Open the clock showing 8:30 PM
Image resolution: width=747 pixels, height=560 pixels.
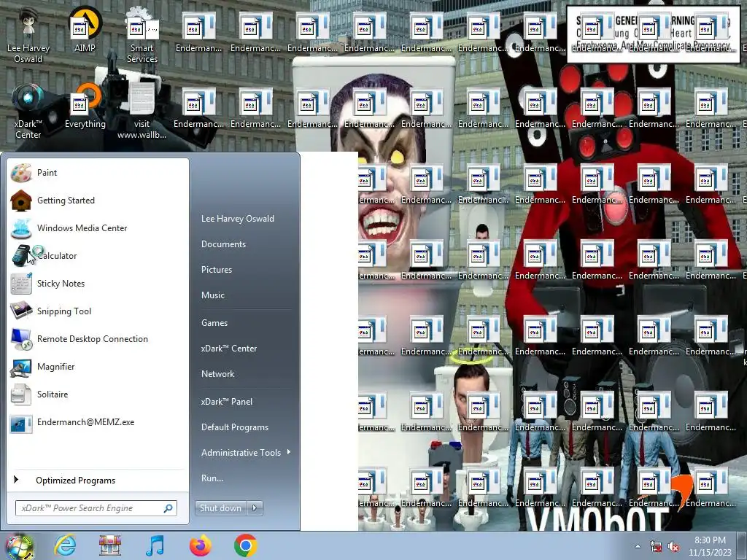(710, 546)
